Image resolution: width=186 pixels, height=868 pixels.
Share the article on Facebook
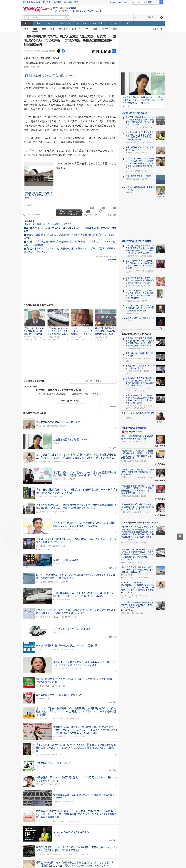[x=63, y=51]
